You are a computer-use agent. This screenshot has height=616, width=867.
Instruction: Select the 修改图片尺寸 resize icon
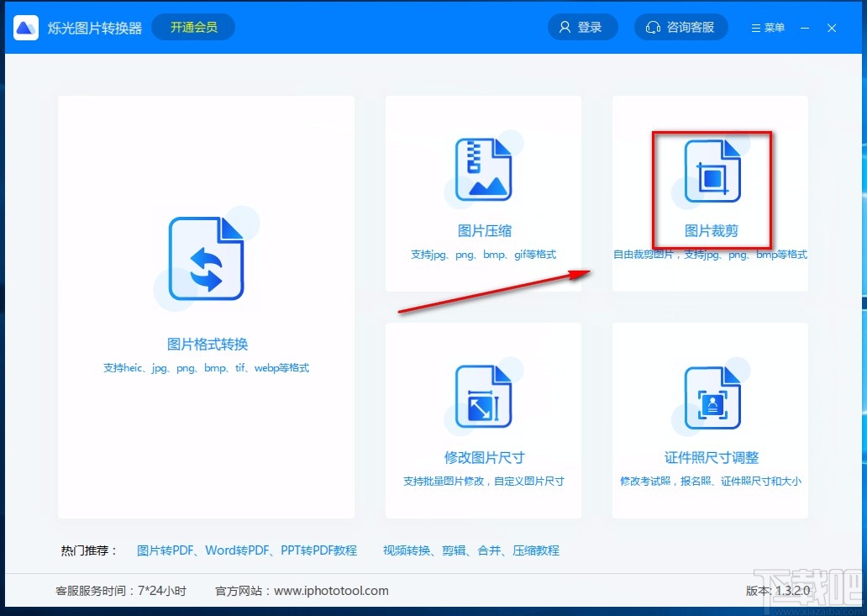tap(484, 395)
